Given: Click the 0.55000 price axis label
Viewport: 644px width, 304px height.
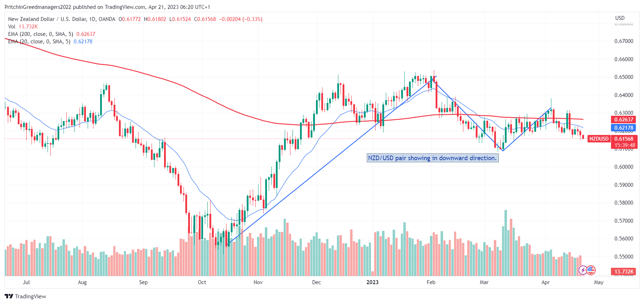Looking at the screenshot, I should 624,257.
